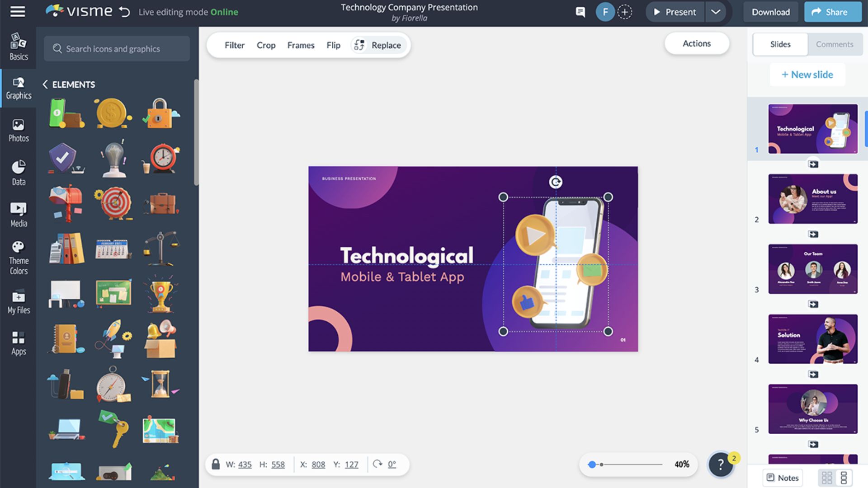Open the Media sidebar panel
Viewport: 868px width, 488px height.
click(x=18, y=215)
